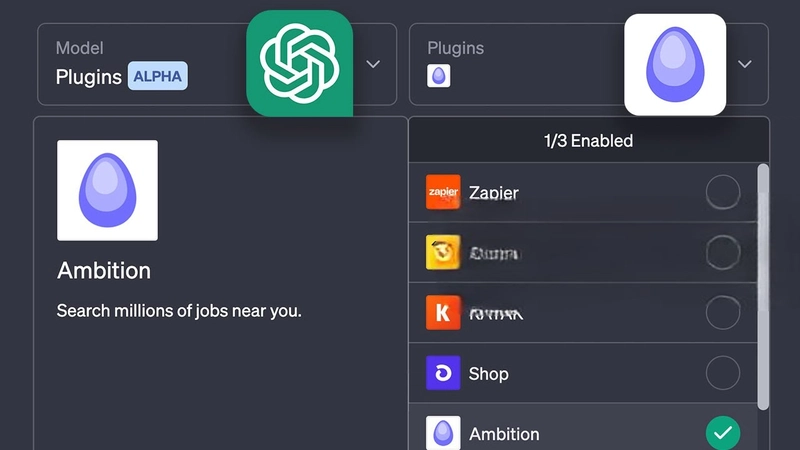Open the Plugins dropdown chevron
The image size is (800, 450).
(x=745, y=64)
